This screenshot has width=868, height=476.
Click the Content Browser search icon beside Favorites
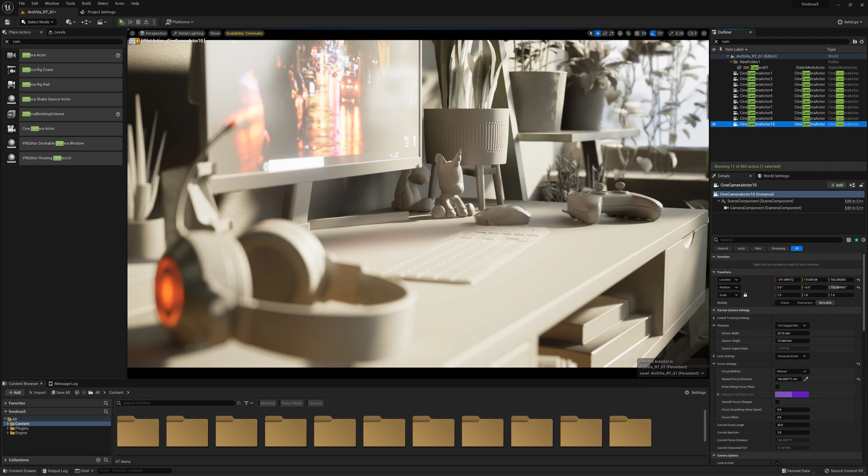tap(106, 403)
